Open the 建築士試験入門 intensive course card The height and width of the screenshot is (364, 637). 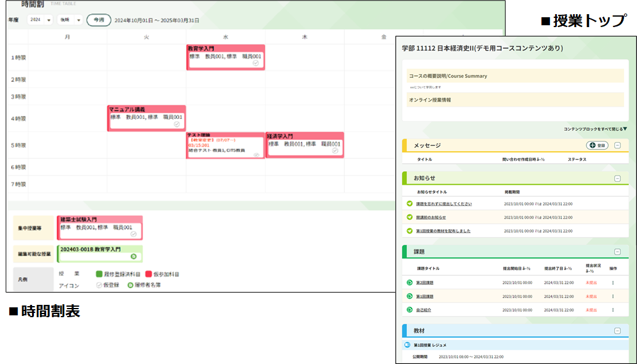[x=99, y=227]
